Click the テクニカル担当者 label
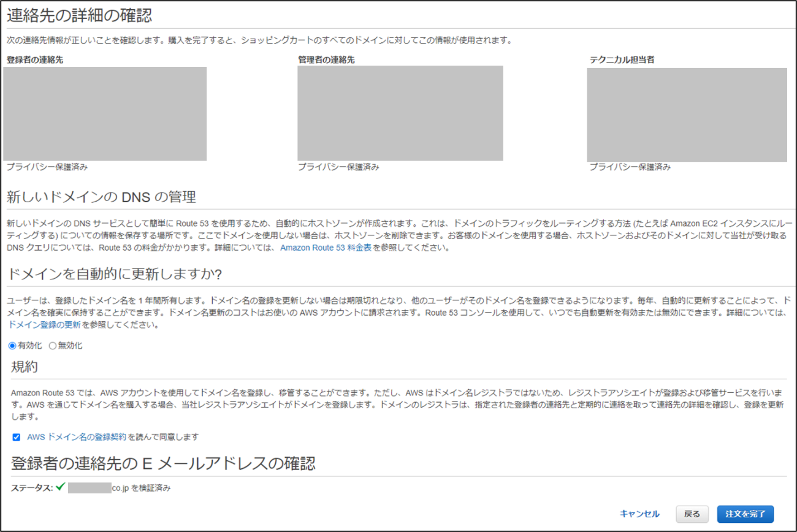797x532 pixels. tap(622, 60)
